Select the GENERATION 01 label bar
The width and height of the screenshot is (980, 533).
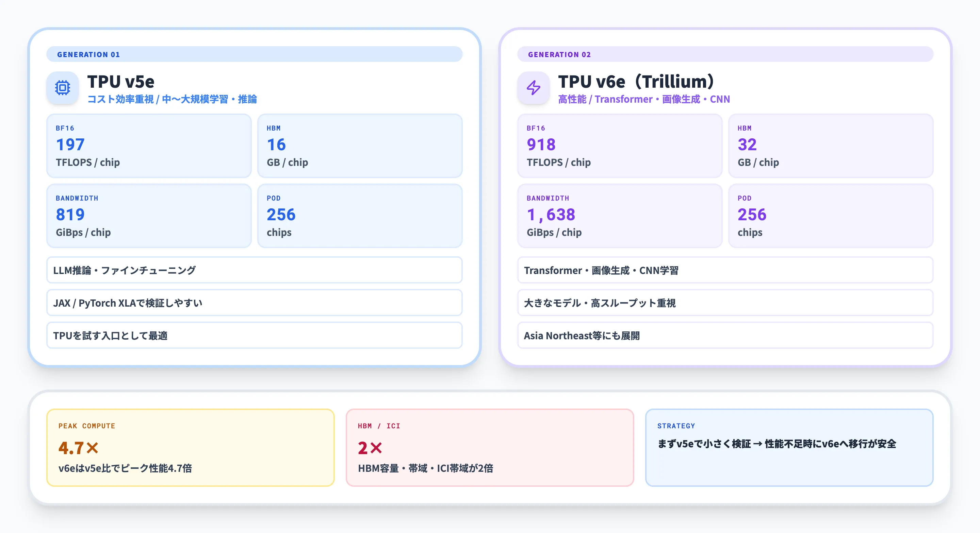click(x=254, y=54)
